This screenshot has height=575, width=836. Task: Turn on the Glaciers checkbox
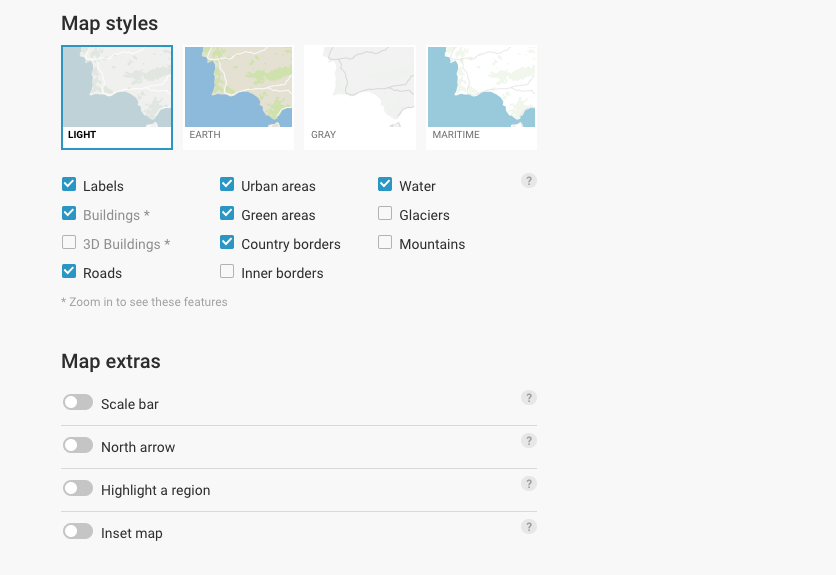385,214
